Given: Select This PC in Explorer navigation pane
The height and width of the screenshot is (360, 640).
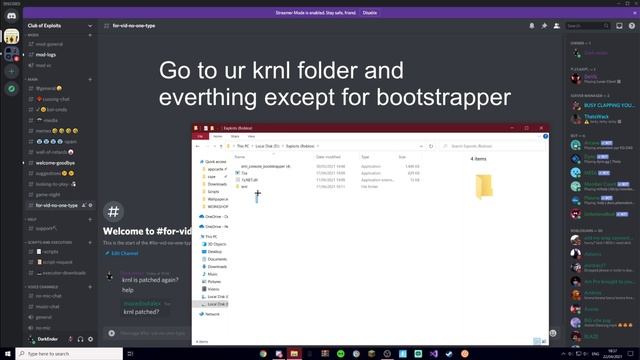Looking at the screenshot, I should tap(209, 237).
